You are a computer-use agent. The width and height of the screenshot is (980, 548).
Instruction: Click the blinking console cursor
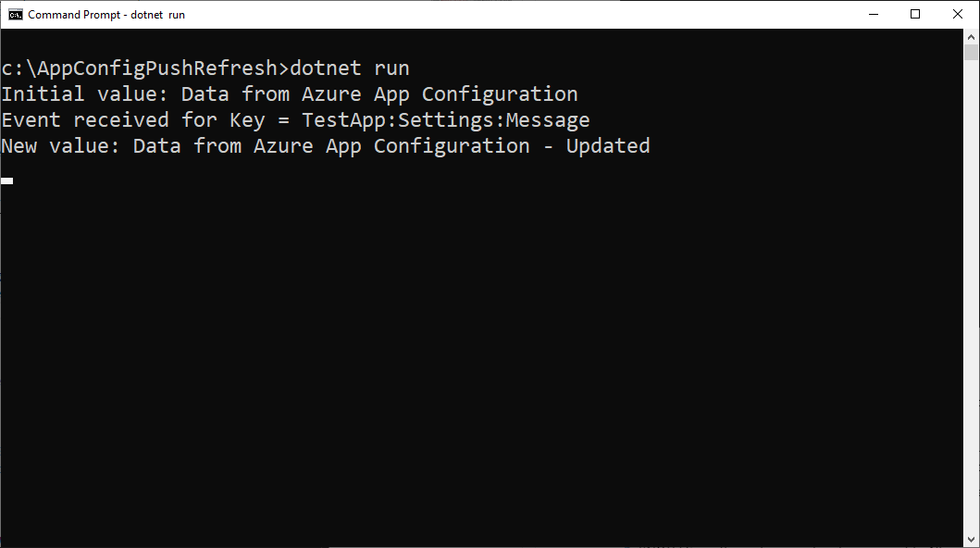7,181
